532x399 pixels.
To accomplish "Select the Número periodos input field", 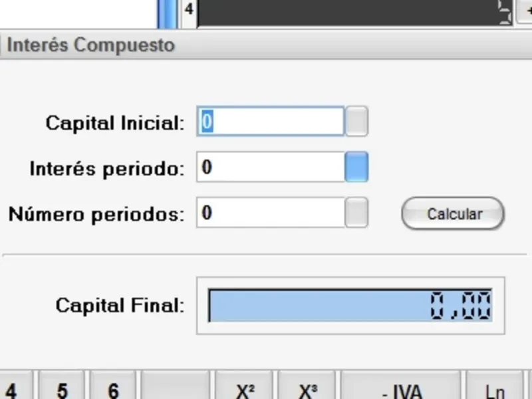I will [270, 213].
